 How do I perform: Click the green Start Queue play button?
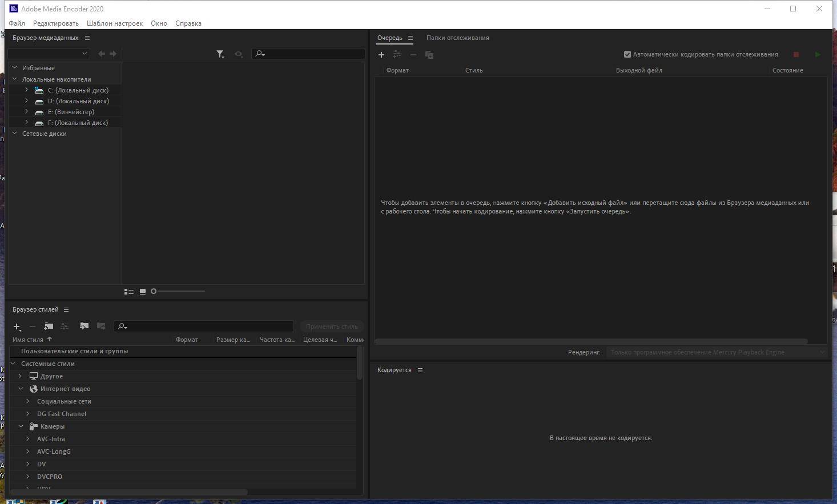(818, 55)
